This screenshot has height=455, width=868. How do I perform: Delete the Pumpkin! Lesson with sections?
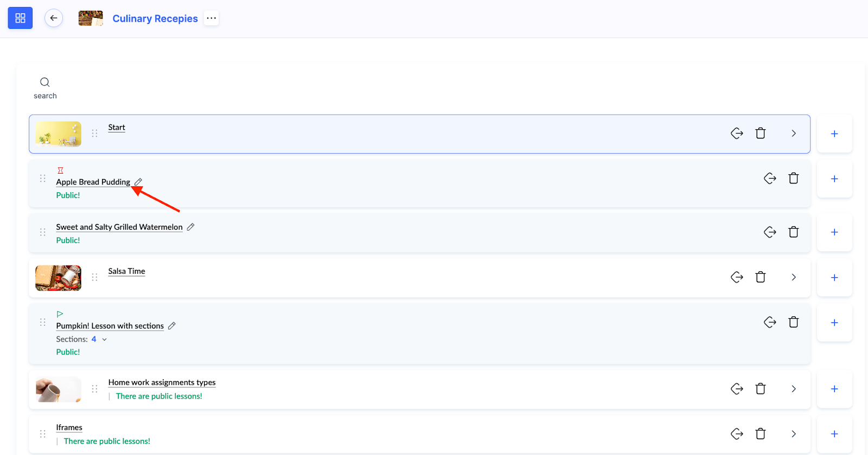click(x=794, y=322)
